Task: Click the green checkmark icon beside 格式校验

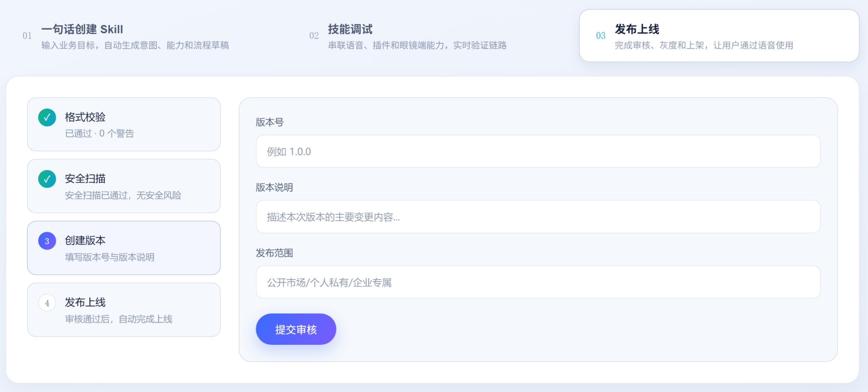Action: point(47,117)
